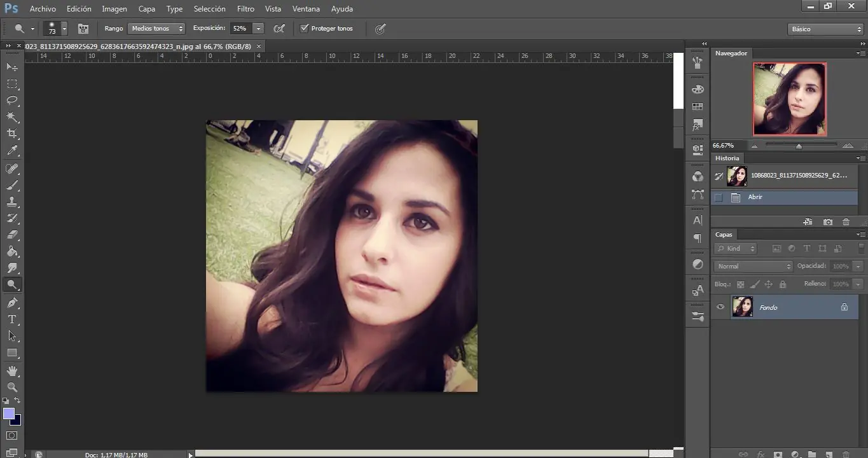Open the Normal blend mode dropdown
The image size is (868, 458).
[754, 267]
